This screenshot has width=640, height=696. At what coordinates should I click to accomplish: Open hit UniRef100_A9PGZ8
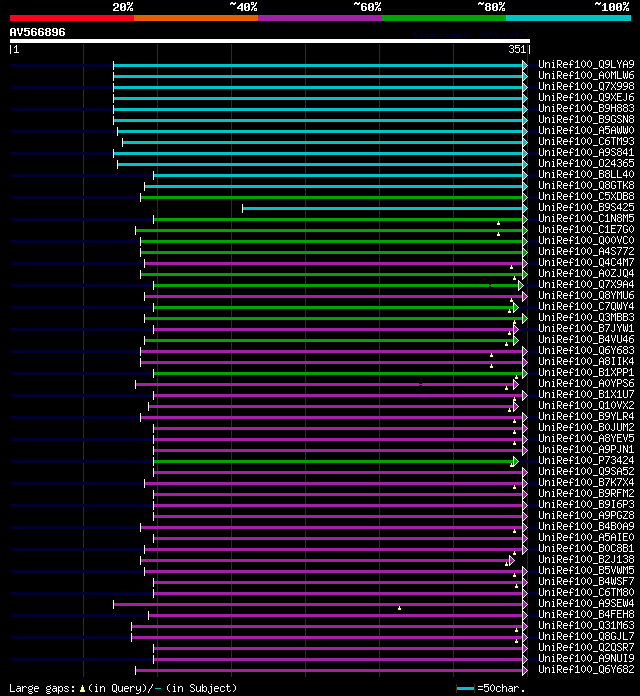pyautogui.click(x=586, y=515)
